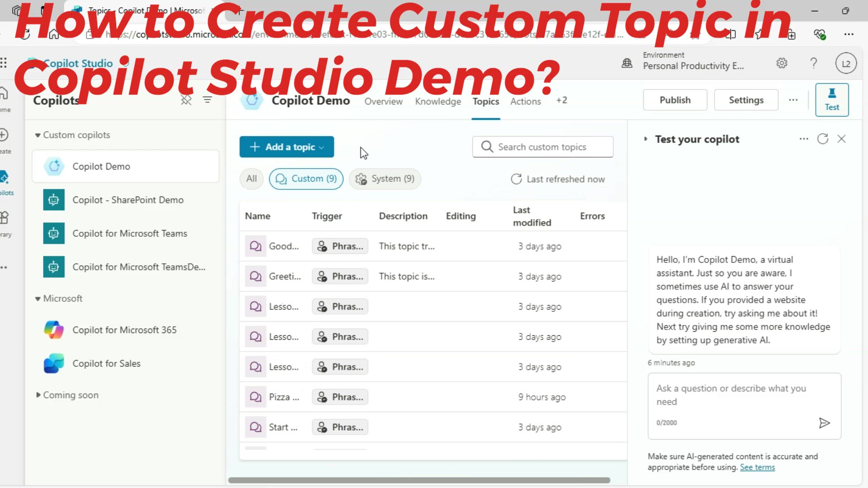Click the filter icon in Copilots panel
This screenshot has height=488, width=868.
[208, 100]
